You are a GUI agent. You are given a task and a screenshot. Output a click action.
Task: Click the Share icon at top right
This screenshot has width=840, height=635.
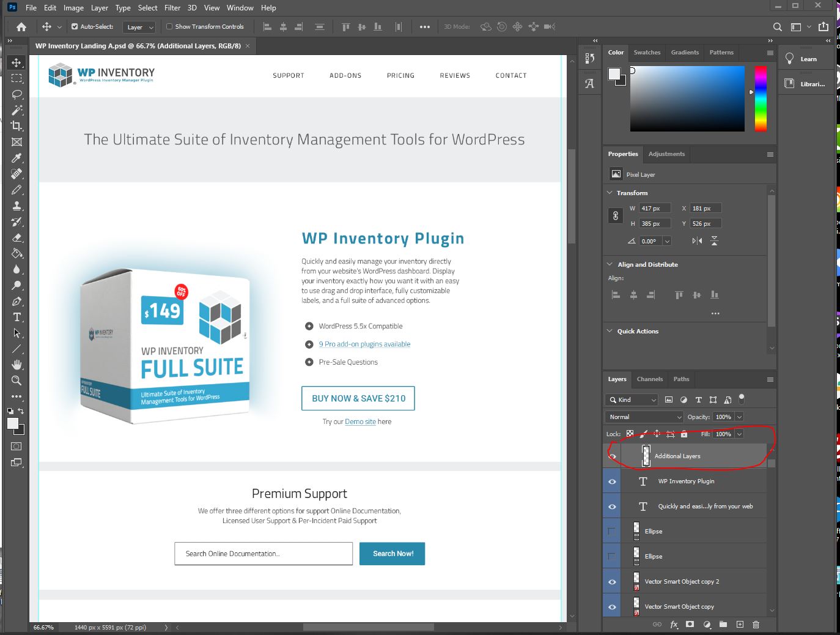[823, 26]
